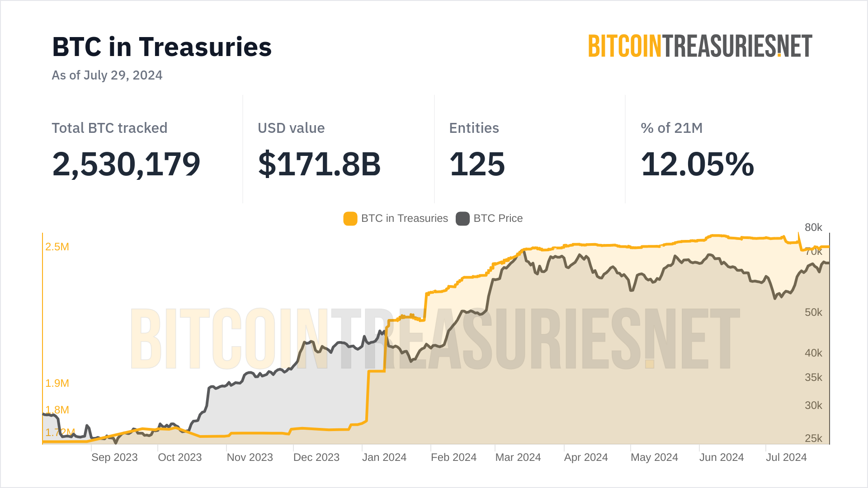
Task: Select the Jul 2024 axis label
Action: [786, 457]
